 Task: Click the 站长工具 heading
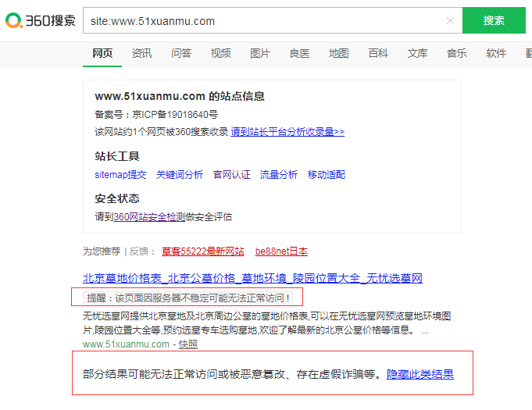coord(117,156)
